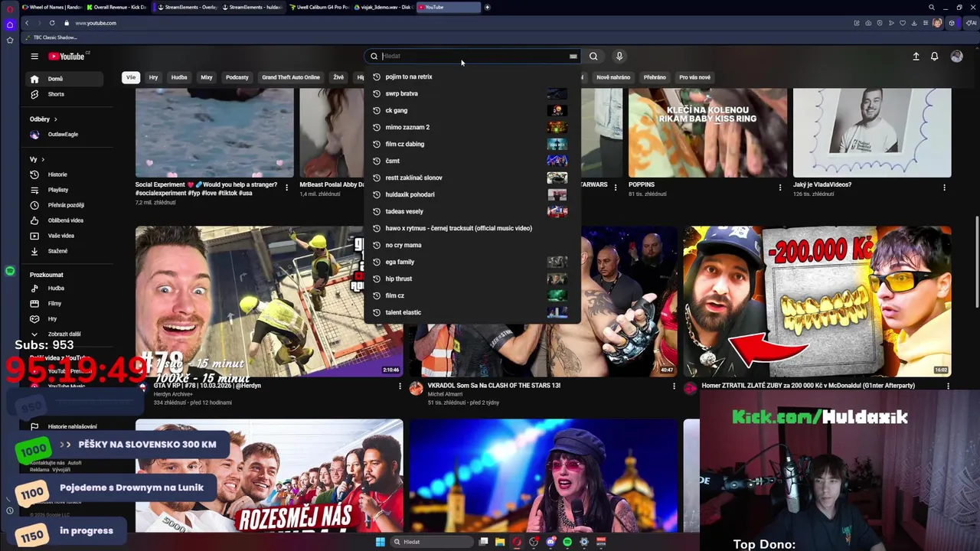Select the Nově nahráno chip

click(613, 77)
